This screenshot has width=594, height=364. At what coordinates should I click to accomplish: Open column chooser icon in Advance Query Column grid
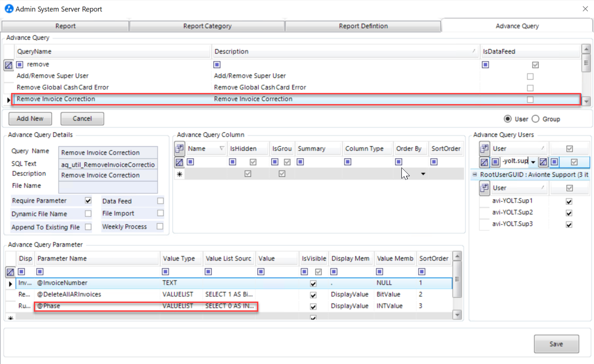pyautogui.click(x=180, y=149)
